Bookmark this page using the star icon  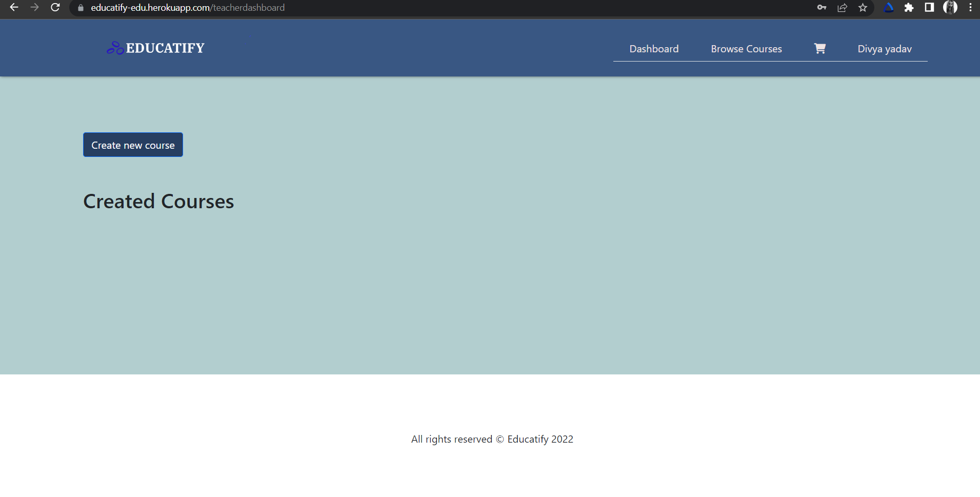click(x=864, y=8)
